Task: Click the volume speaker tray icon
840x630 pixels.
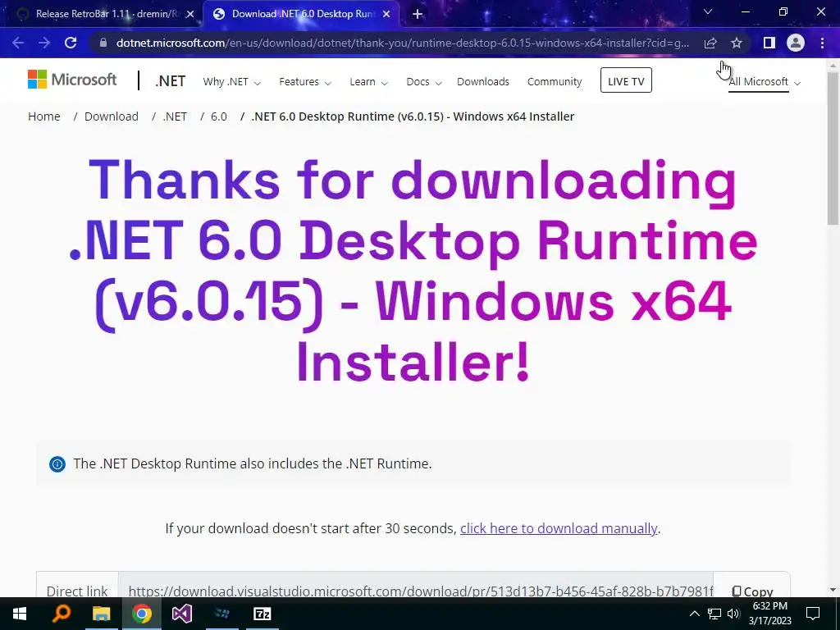Action: (733, 614)
